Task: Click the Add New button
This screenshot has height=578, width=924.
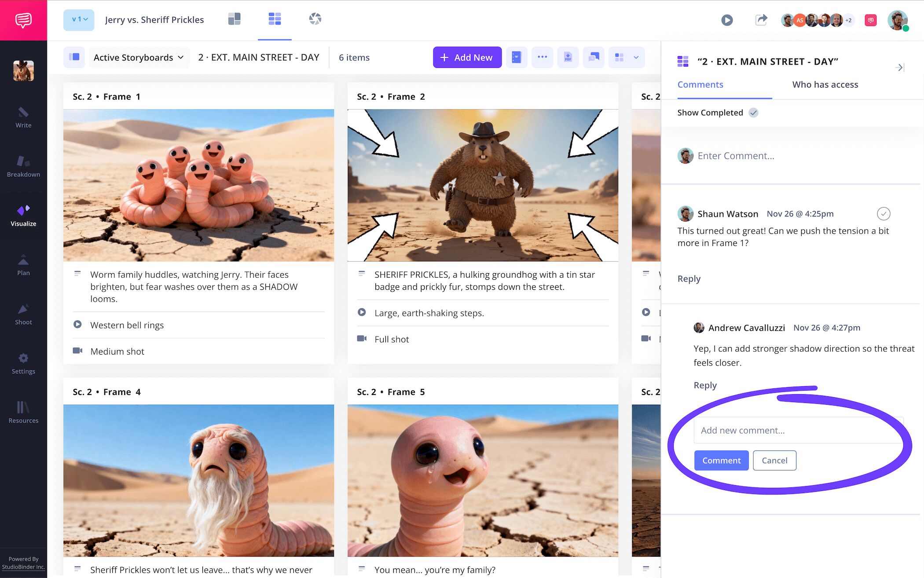Action: click(x=467, y=57)
